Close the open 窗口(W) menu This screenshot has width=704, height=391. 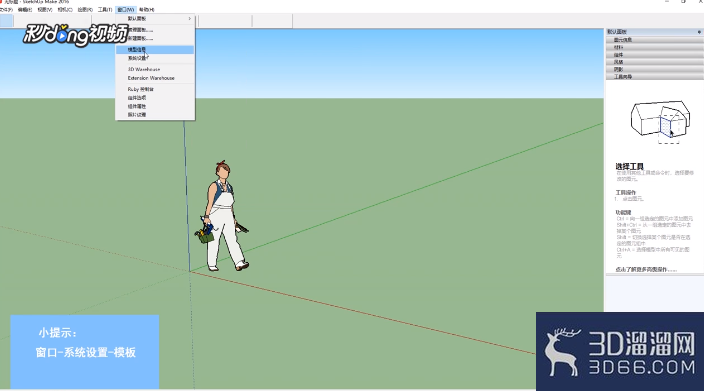126,9
